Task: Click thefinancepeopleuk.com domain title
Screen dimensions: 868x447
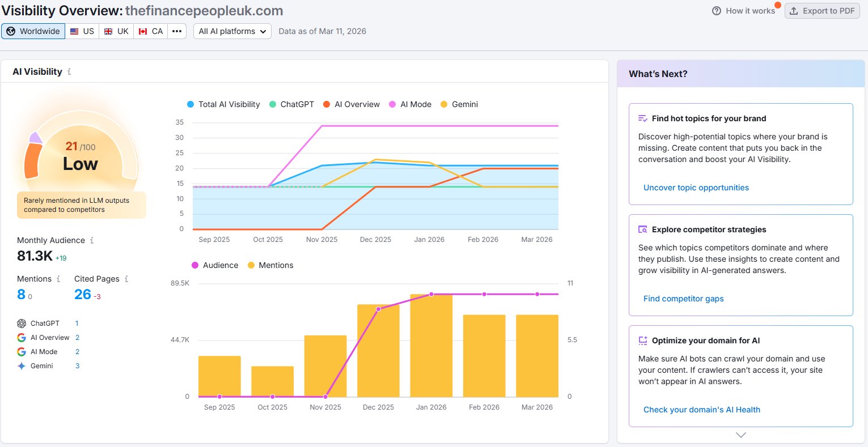Action: click(204, 11)
